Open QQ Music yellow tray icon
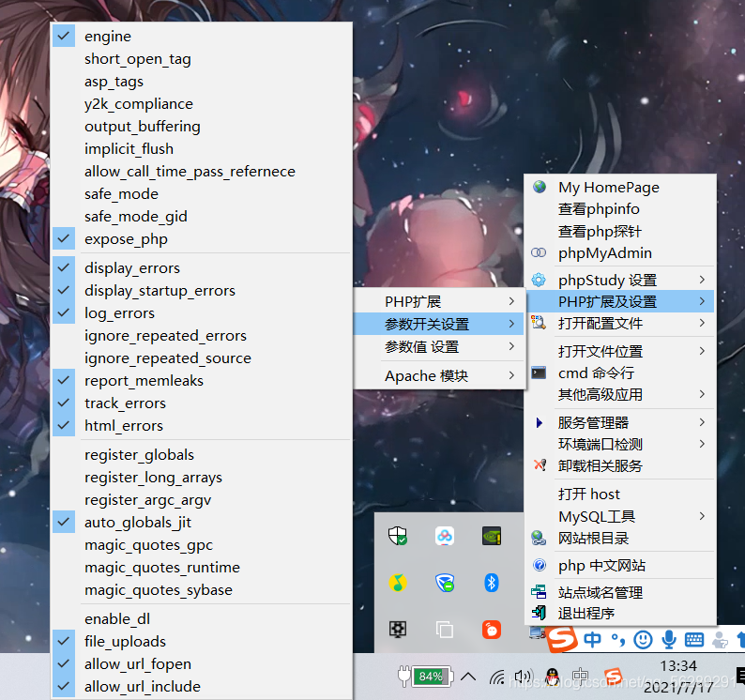Image resolution: width=745 pixels, height=700 pixels. point(397,583)
